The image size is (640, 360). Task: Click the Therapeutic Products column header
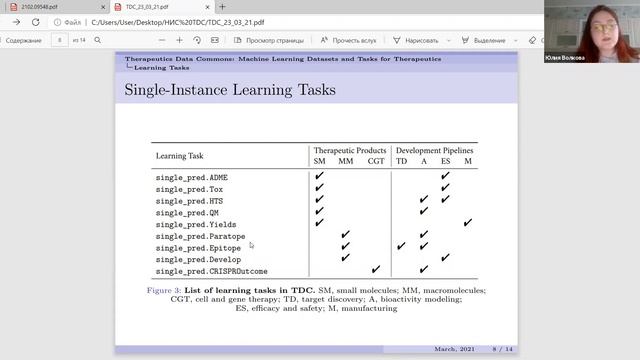coord(350,151)
